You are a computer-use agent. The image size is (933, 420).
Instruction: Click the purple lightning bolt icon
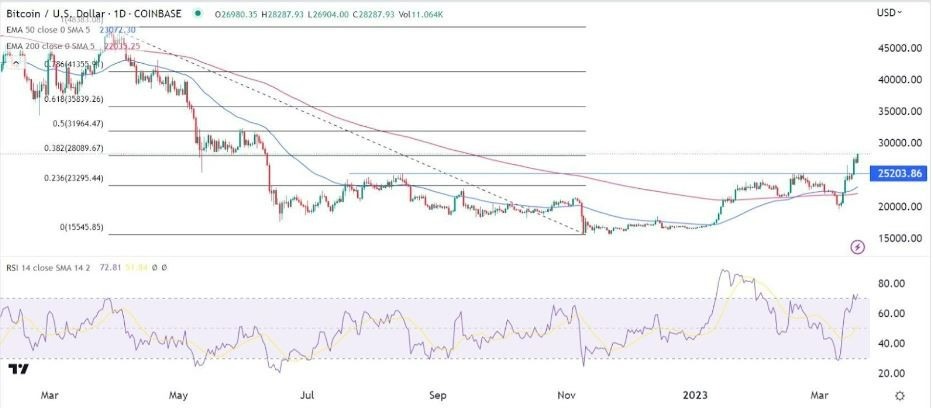click(x=857, y=247)
